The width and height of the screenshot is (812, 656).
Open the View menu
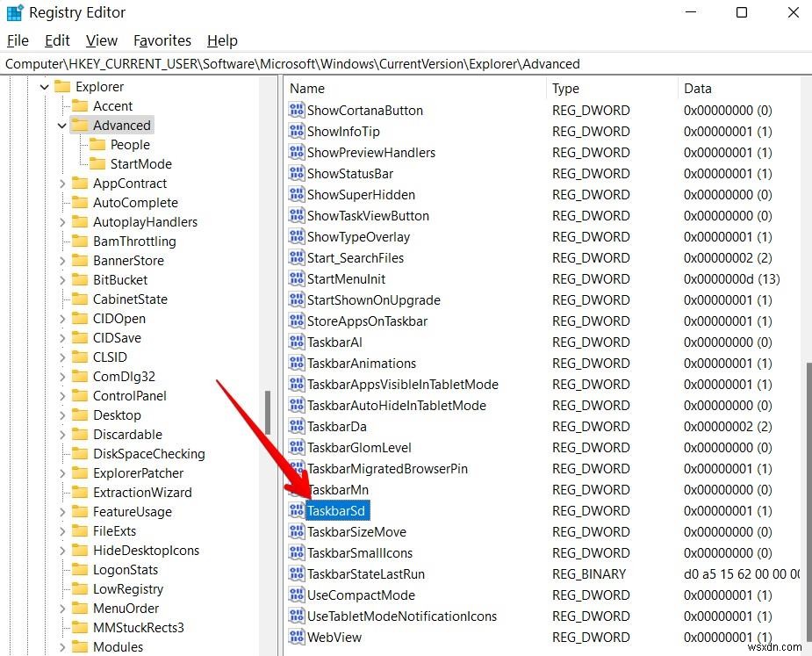(x=101, y=40)
